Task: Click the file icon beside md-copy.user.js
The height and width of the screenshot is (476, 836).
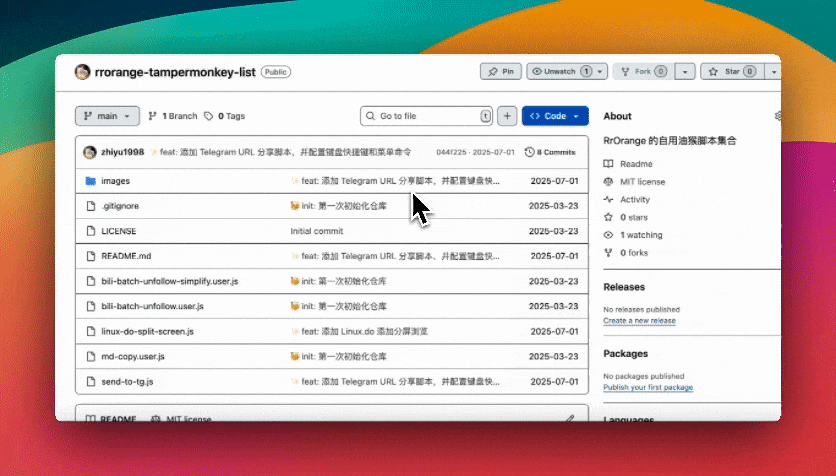Action: point(91,356)
